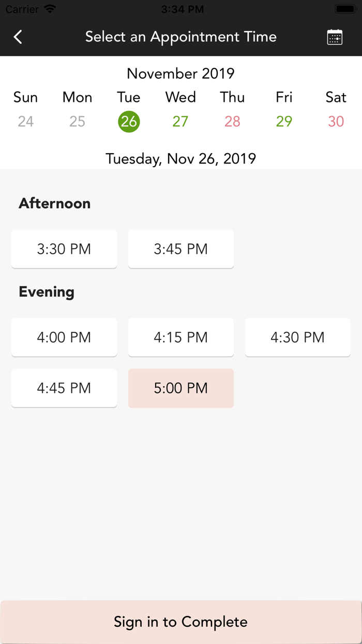Choose the 4:00 PM appointment time
The width and height of the screenshot is (362, 644).
[x=64, y=338]
